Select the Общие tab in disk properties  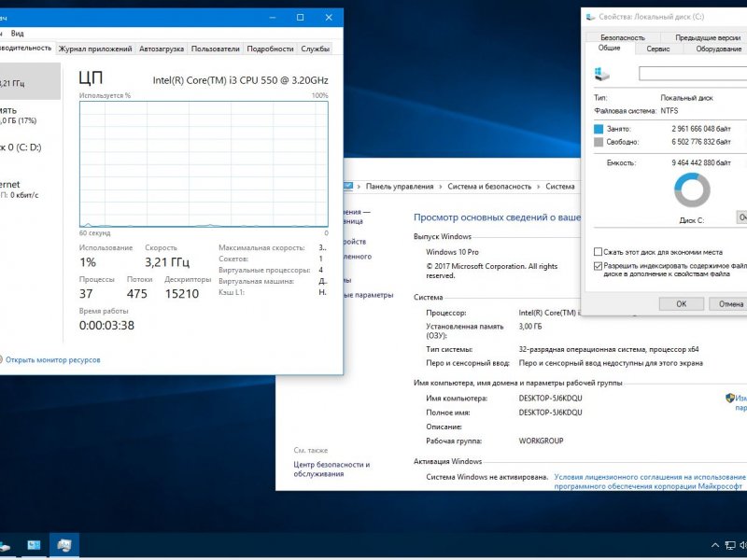[610, 48]
